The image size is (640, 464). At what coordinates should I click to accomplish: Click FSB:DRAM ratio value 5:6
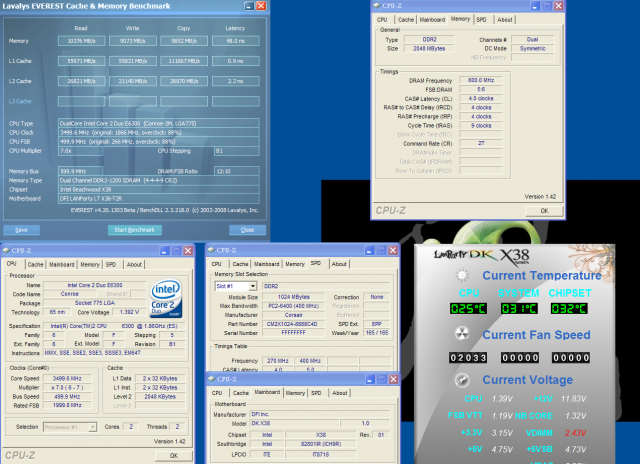pyautogui.click(x=481, y=89)
